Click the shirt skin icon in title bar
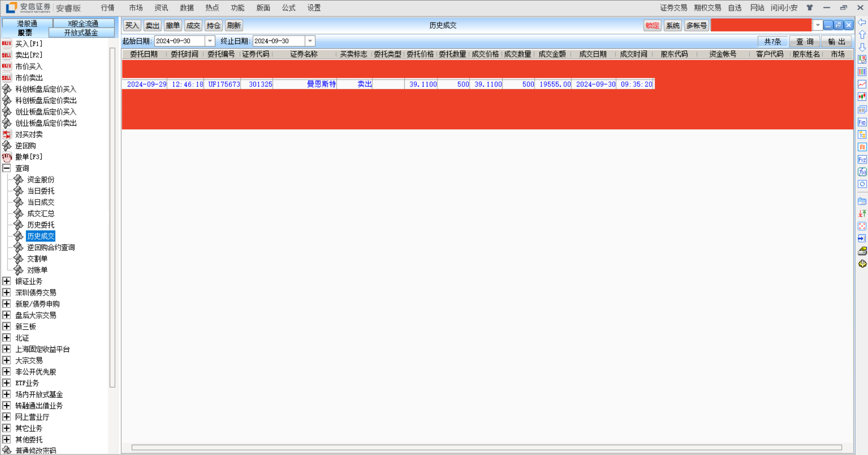 810,8
